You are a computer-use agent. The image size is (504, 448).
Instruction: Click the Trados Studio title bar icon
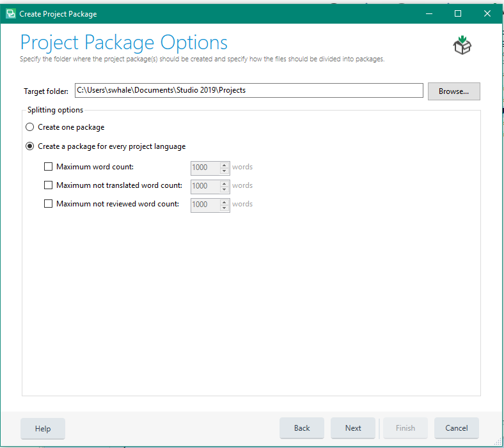tap(11, 14)
